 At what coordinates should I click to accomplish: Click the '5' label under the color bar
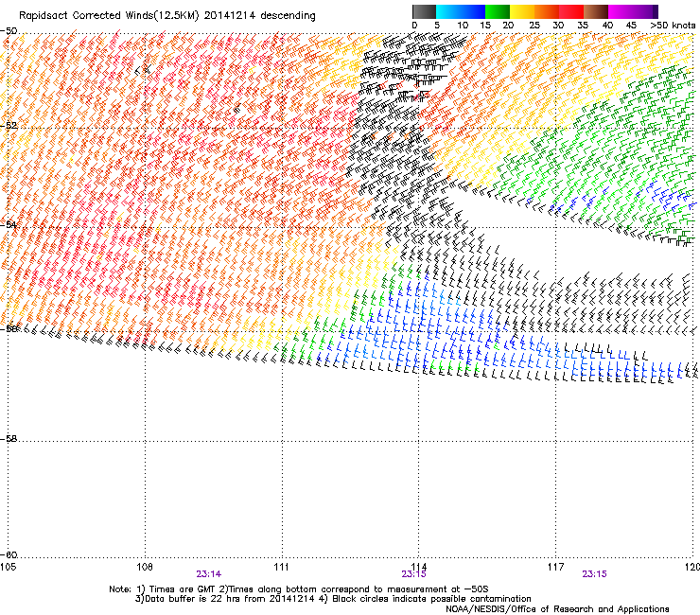click(x=437, y=26)
